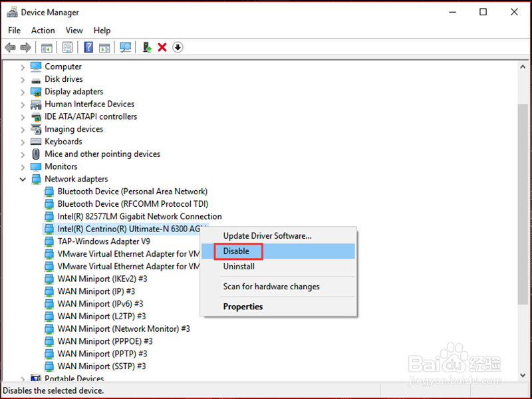
Task: Expand the Keyboards node
Action: 23,142
